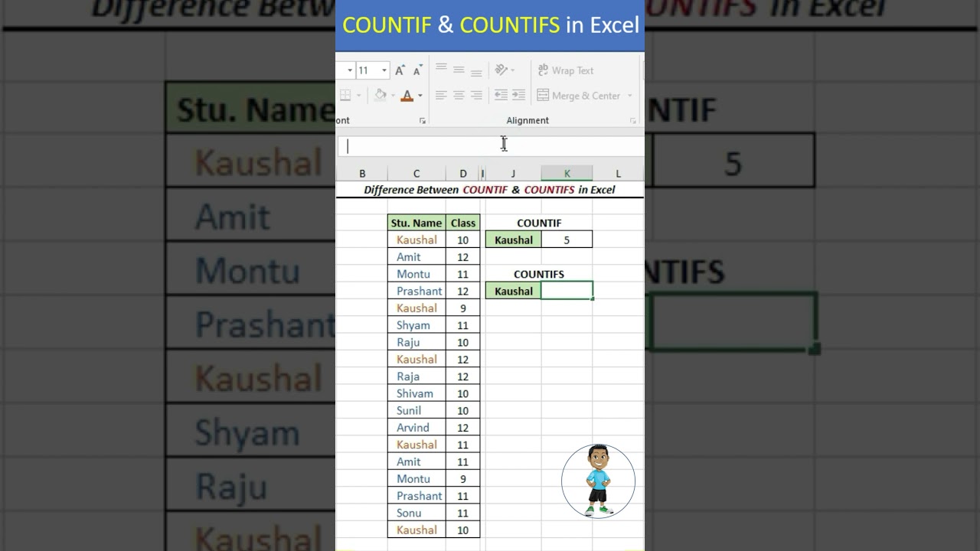Click the green Kaushal cell under COUNTIFS

[x=513, y=291]
